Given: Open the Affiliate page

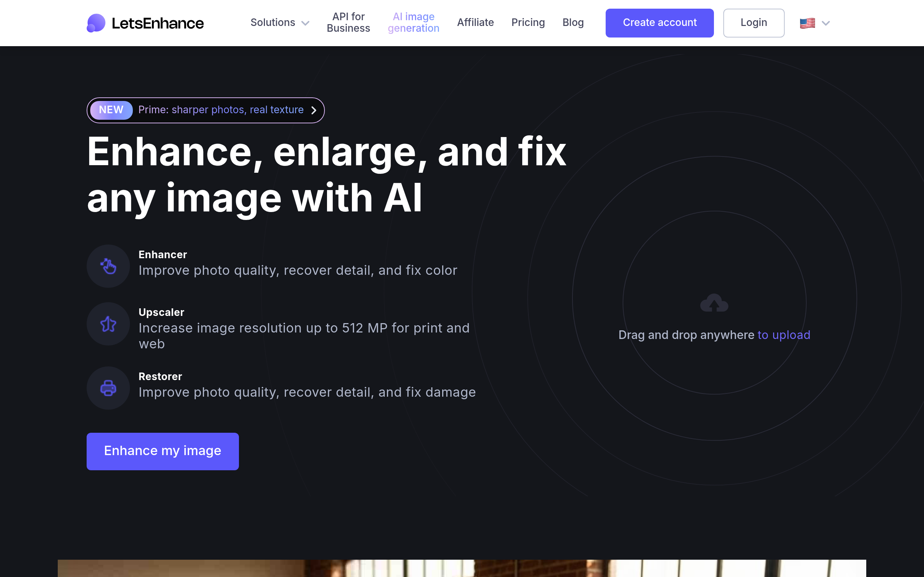Looking at the screenshot, I should pos(475,22).
